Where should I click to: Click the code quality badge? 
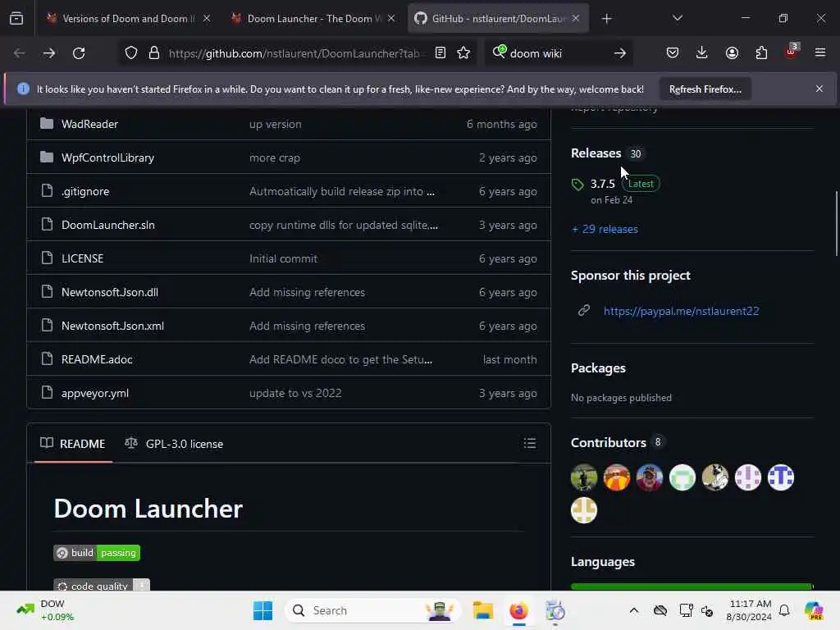coord(101,585)
